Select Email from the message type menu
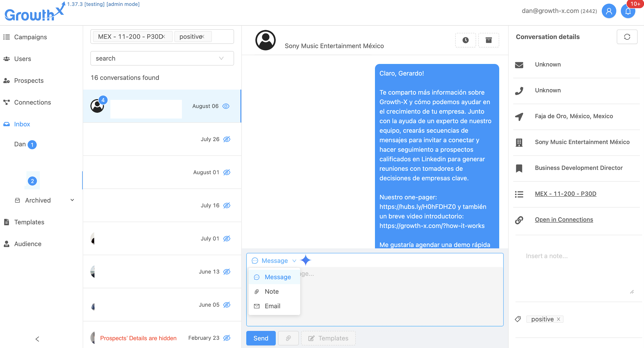Viewport: 644px width, 348px height. point(272,306)
